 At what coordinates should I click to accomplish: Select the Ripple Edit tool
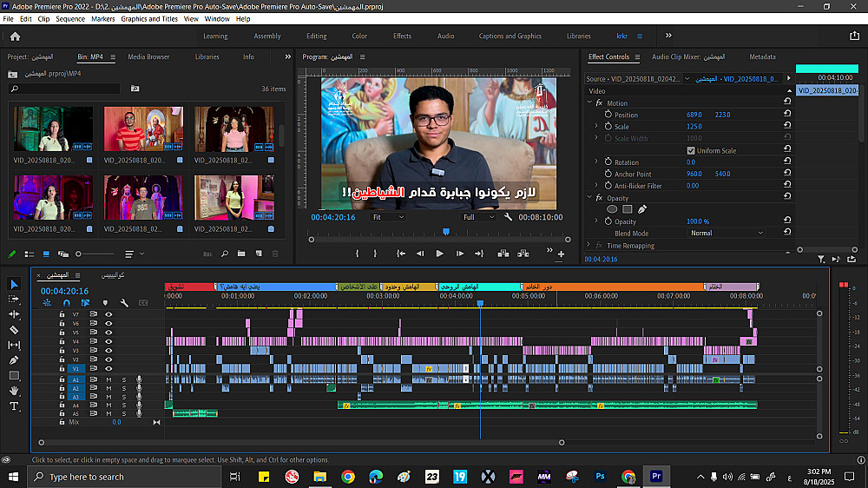[14, 313]
